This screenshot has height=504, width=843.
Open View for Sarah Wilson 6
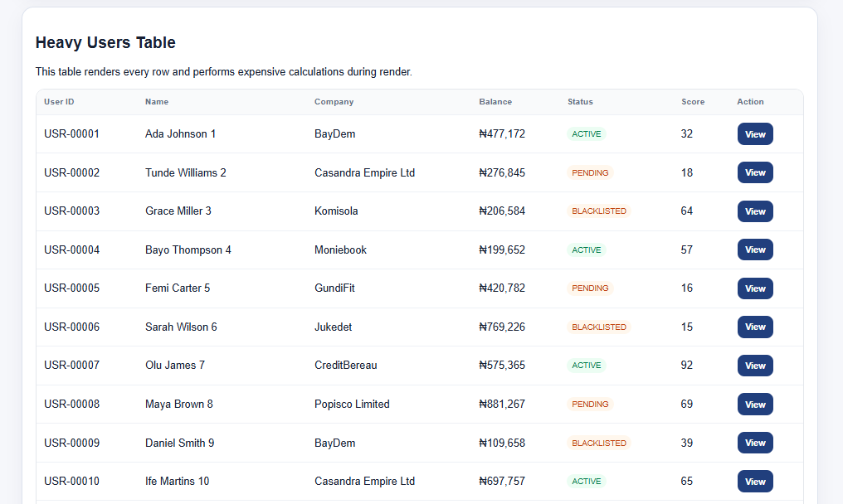point(755,327)
